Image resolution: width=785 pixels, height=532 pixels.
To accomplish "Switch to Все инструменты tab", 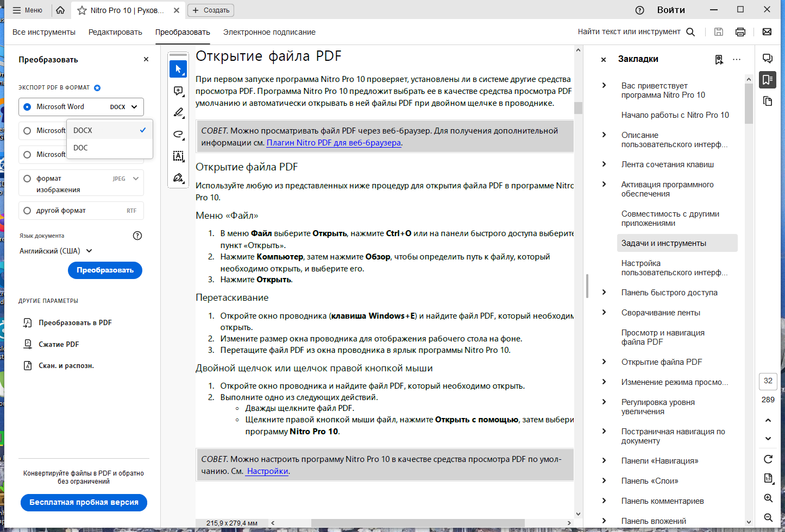I will [x=44, y=32].
